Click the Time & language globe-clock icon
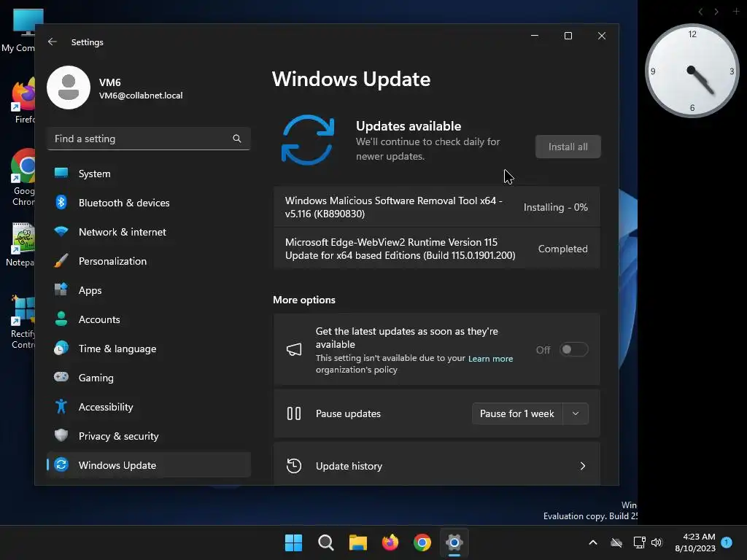Screen dimensions: 747x560 coord(61,348)
